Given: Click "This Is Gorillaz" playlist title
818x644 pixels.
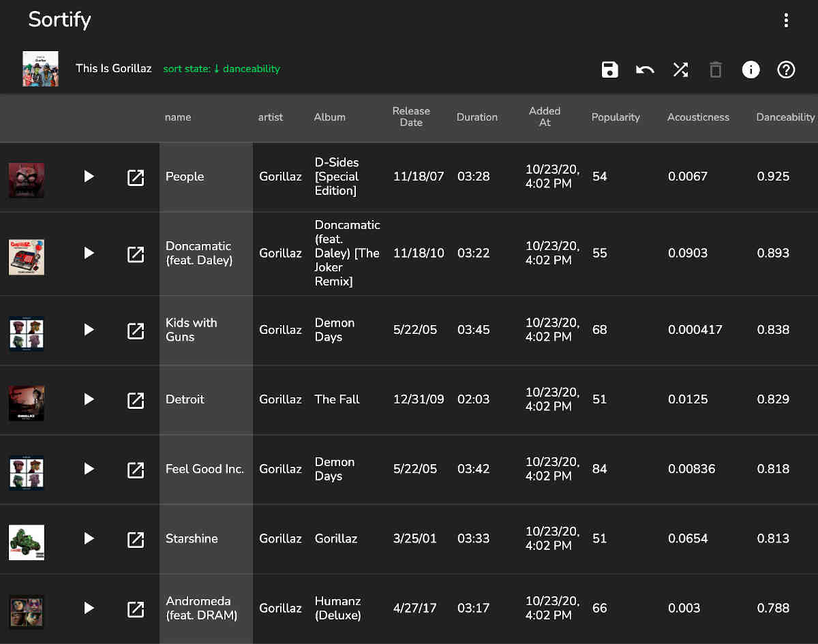Looking at the screenshot, I should pyautogui.click(x=113, y=69).
